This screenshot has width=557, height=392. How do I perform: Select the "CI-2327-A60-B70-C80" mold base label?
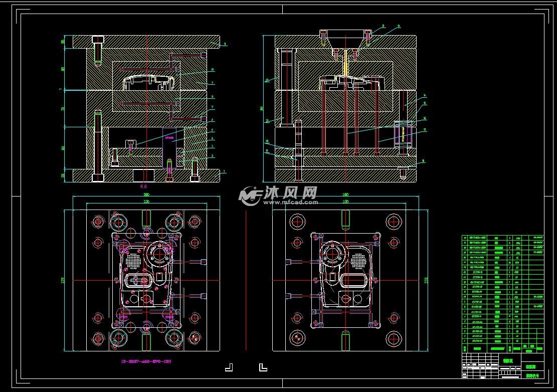point(146,361)
